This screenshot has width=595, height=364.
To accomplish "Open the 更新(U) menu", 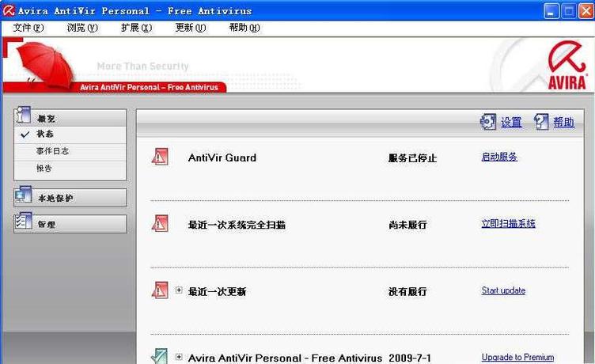I will (x=190, y=28).
